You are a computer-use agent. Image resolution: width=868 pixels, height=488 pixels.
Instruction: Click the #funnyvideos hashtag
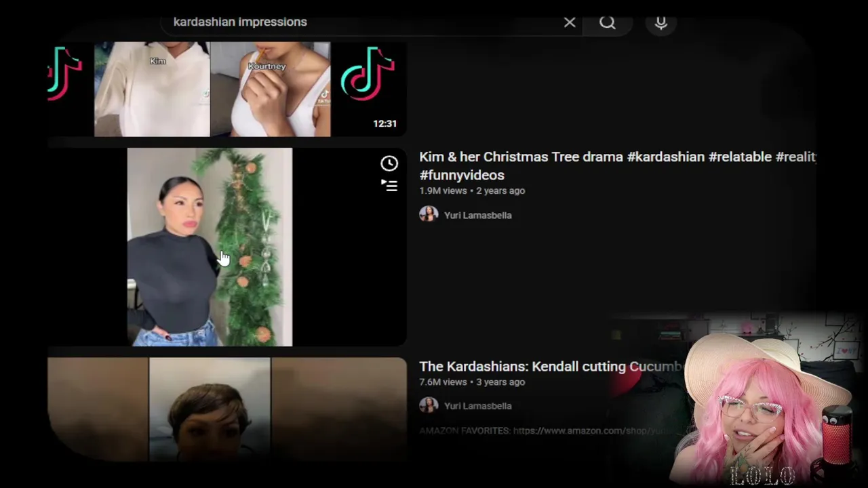click(462, 176)
